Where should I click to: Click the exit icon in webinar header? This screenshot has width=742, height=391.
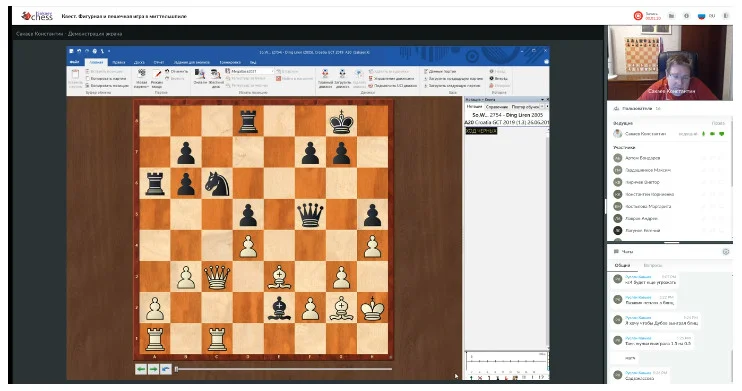726,16
